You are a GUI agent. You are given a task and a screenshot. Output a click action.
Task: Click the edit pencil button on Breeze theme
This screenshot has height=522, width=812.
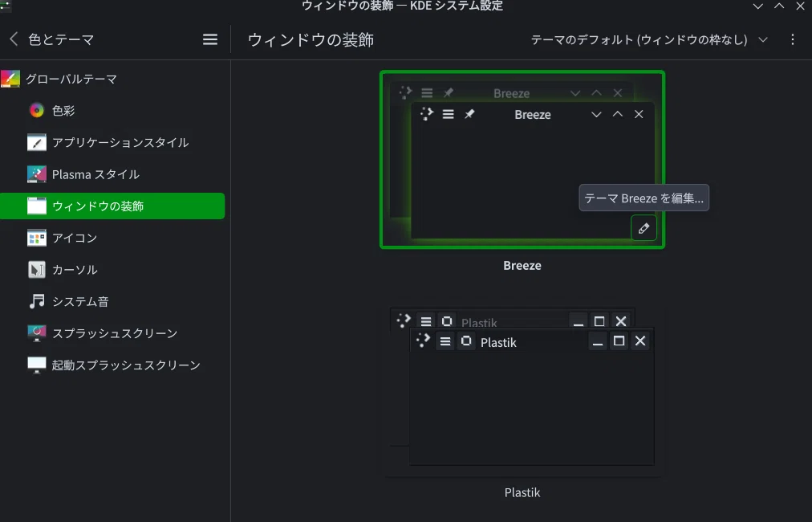tap(644, 228)
